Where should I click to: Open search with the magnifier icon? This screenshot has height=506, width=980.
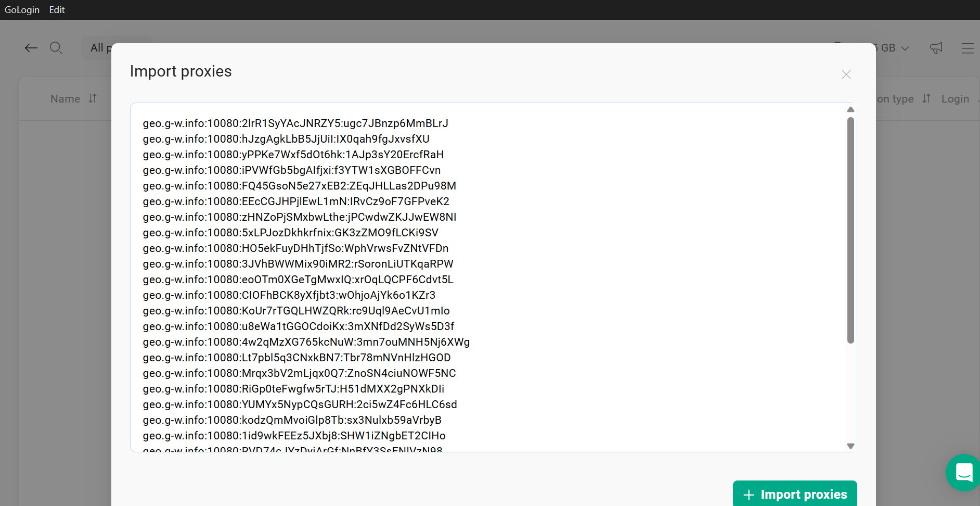(56, 48)
